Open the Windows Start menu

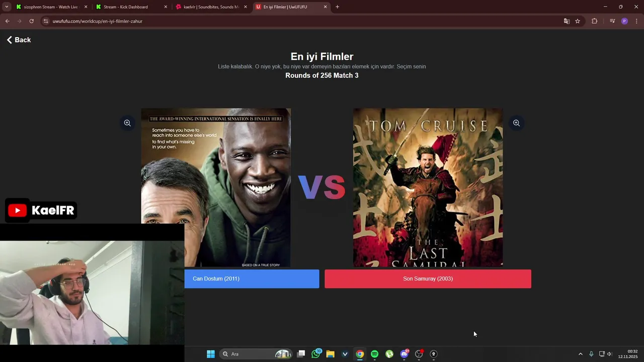point(211,354)
